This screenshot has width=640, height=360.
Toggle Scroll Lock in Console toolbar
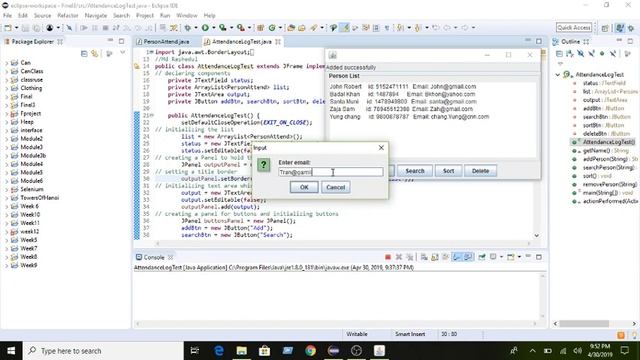(x=435, y=257)
